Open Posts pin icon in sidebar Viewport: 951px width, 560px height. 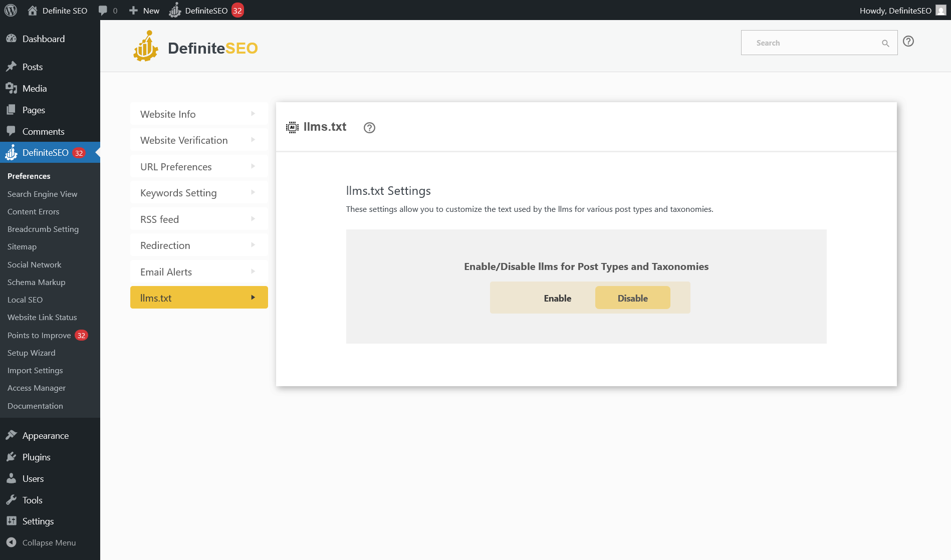(11, 67)
